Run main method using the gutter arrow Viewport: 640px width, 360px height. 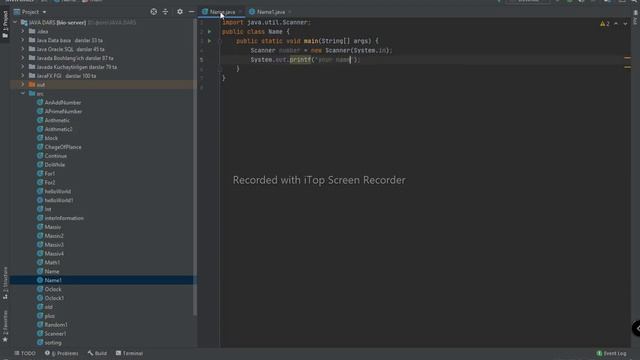click(x=209, y=41)
